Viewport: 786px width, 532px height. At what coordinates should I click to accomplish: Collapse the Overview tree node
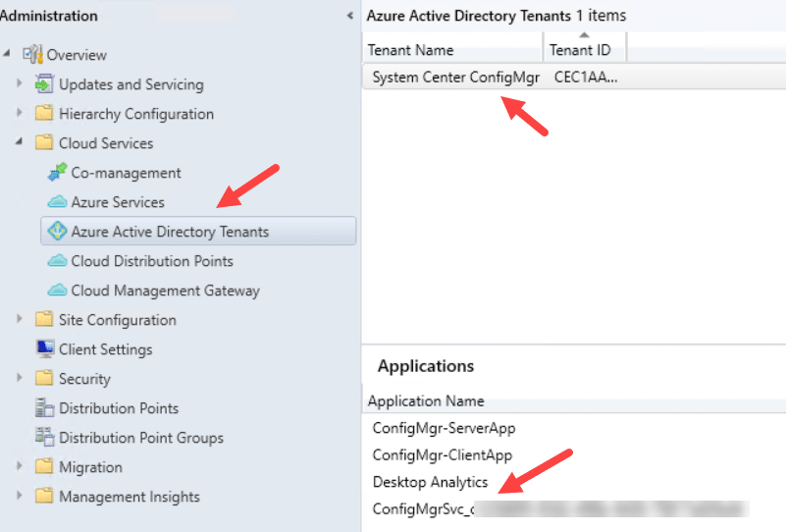click(x=7, y=53)
